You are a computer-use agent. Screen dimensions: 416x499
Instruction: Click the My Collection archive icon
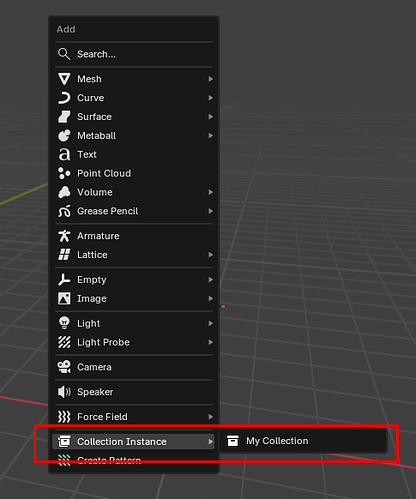(x=233, y=441)
